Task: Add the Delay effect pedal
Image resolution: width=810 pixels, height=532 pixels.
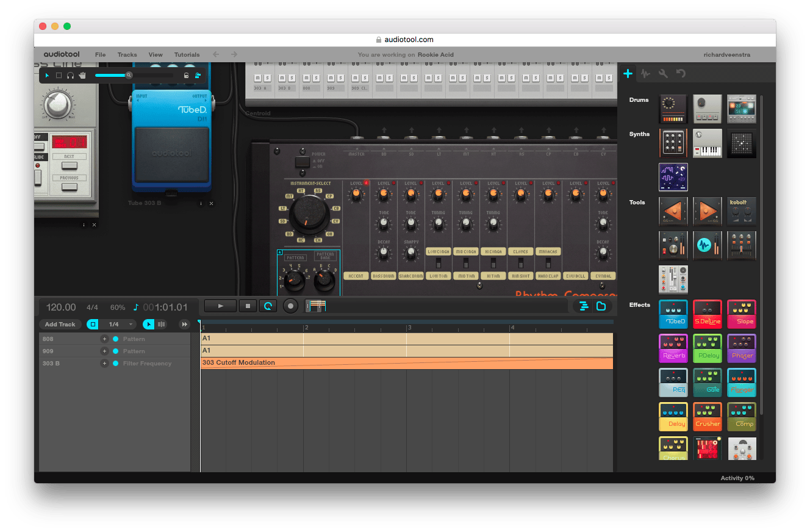Action: (673, 417)
